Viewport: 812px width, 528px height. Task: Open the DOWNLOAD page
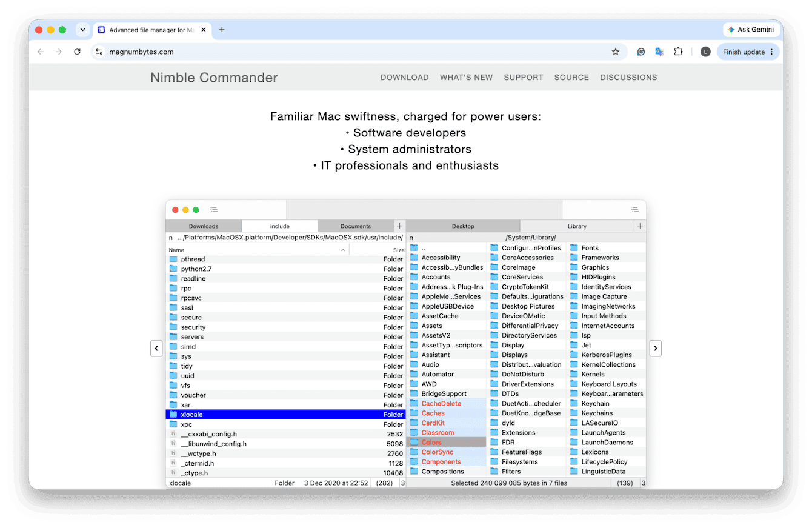tap(405, 78)
